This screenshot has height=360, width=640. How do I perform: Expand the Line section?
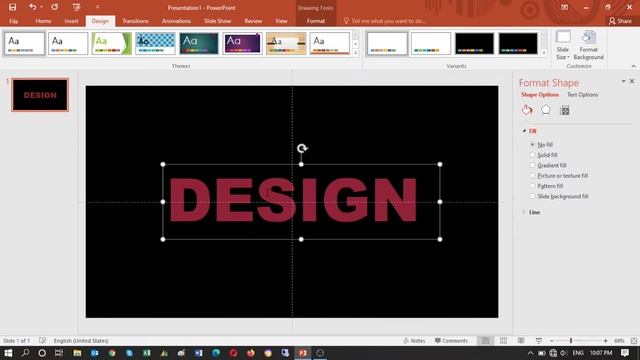coord(524,212)
